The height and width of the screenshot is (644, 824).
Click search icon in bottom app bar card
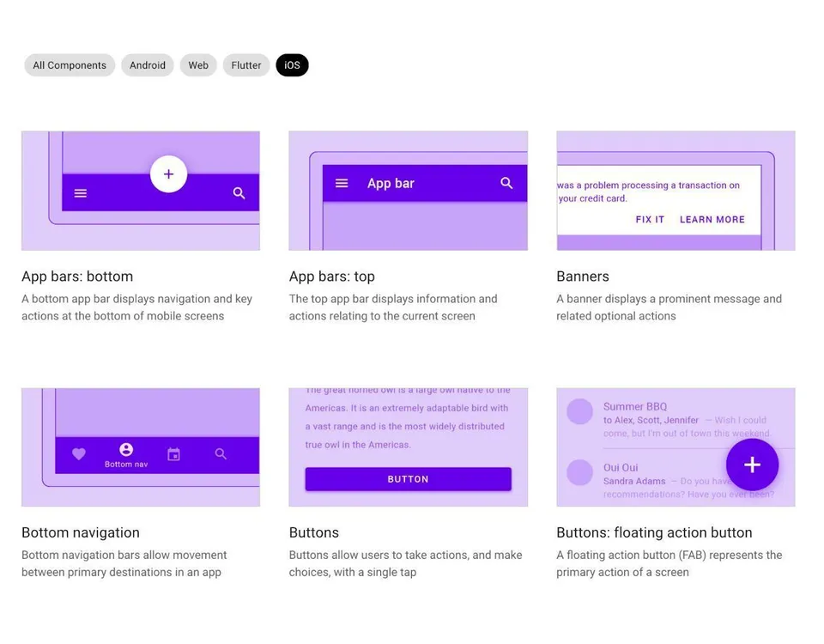coord(239,193)
